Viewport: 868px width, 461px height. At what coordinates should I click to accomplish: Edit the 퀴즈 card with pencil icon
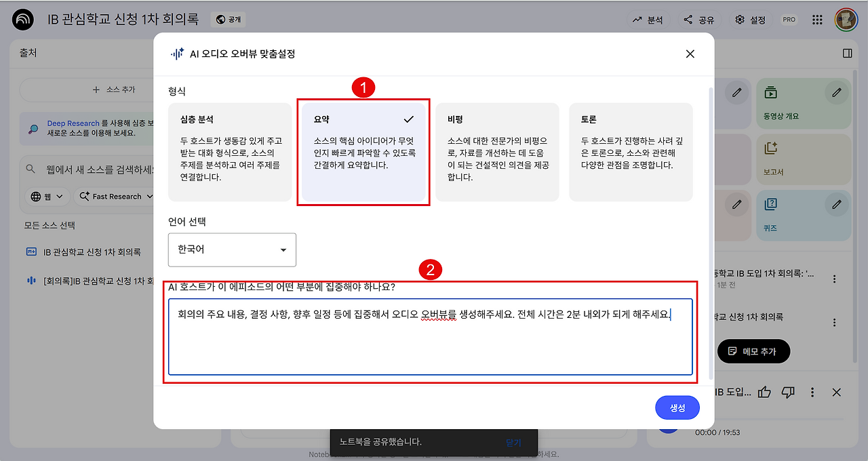837,204
